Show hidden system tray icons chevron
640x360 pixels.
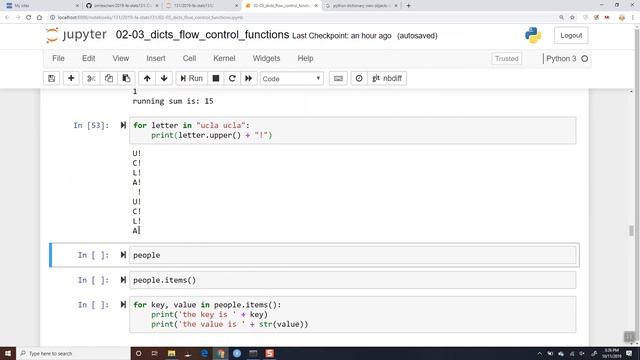tap(540, 353)
